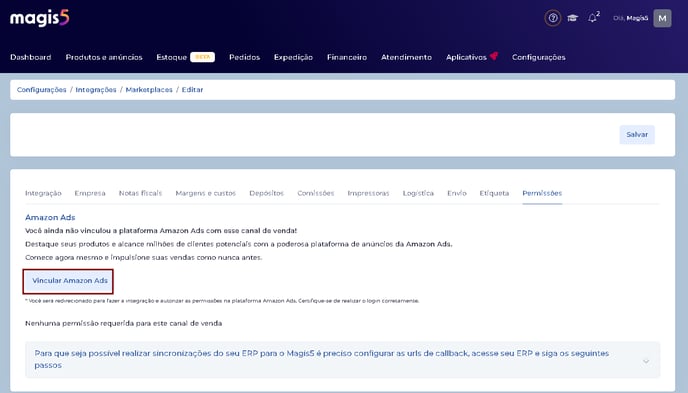Click the Vincular Amazon Ads button
688x393 pixels.
click(x=69, y=281)
